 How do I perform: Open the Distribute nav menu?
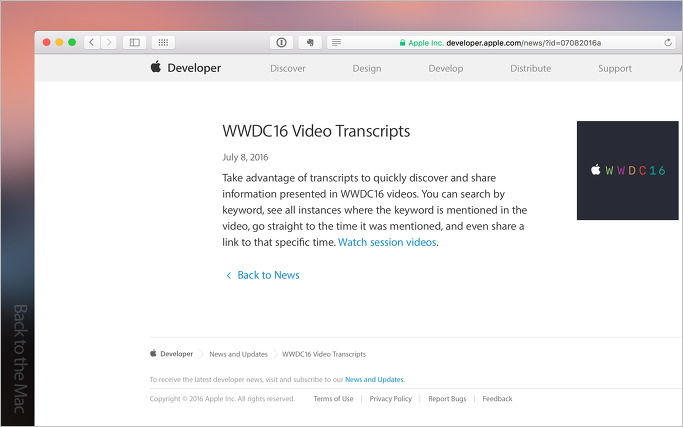tap(531, 68)
